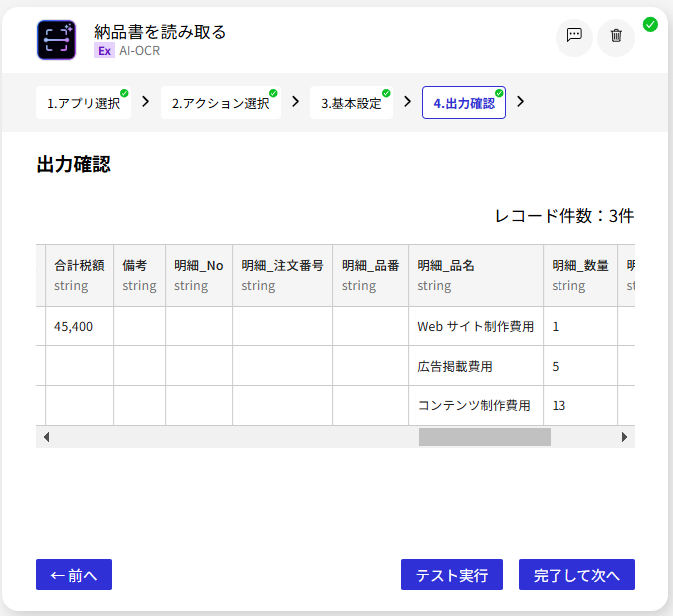Click the 明細_注文番号 column header

tap(282, 275)
